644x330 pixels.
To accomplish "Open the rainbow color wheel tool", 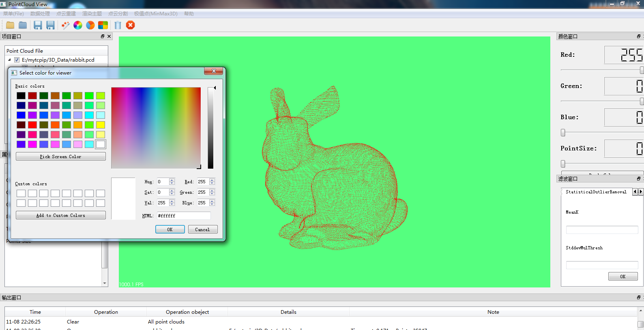I will [78, 25].
